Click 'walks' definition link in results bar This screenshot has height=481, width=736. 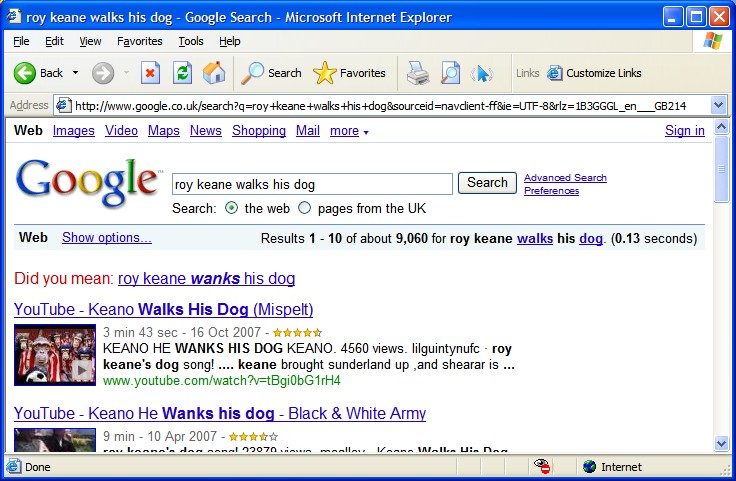pyautogui.click(x=535, y=238)
